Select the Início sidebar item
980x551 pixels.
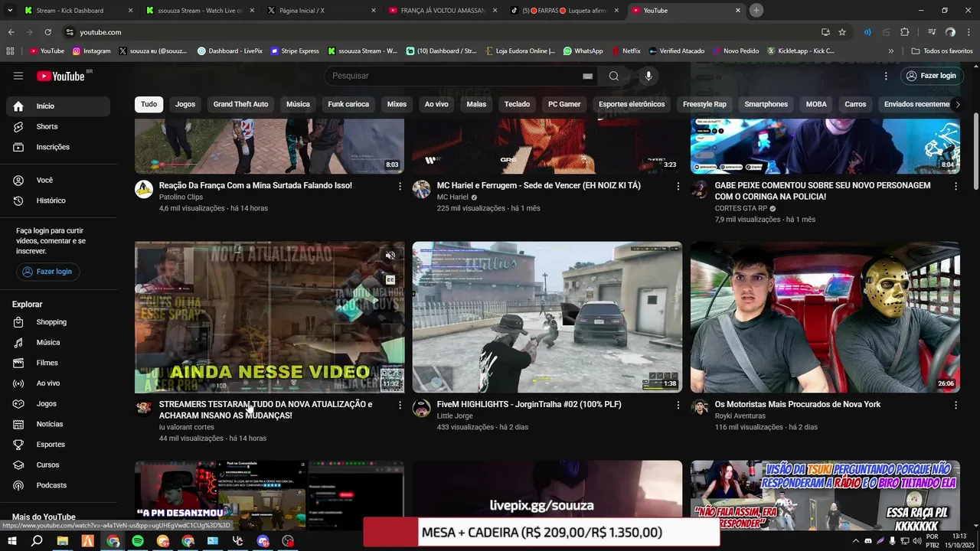pos(58,106)
